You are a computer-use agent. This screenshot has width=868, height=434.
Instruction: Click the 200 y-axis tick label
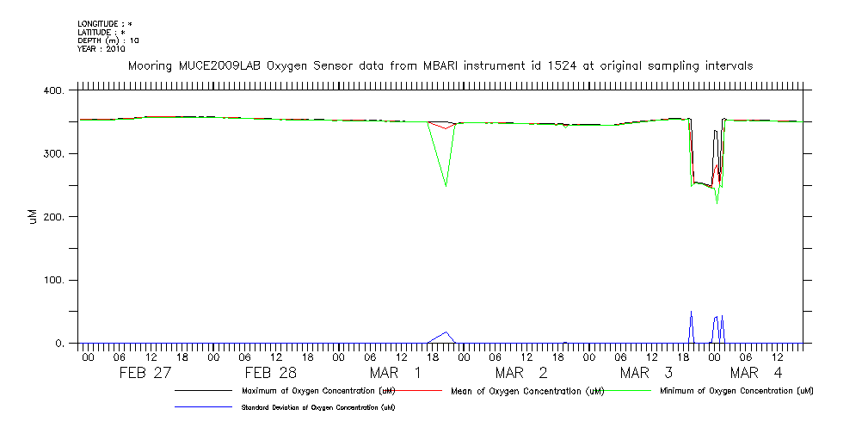[x=53, y=217]
